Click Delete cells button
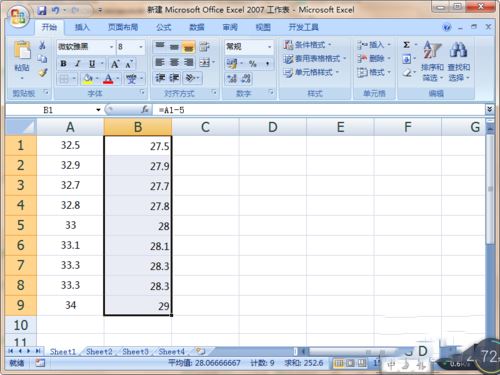 coord(373,58)
